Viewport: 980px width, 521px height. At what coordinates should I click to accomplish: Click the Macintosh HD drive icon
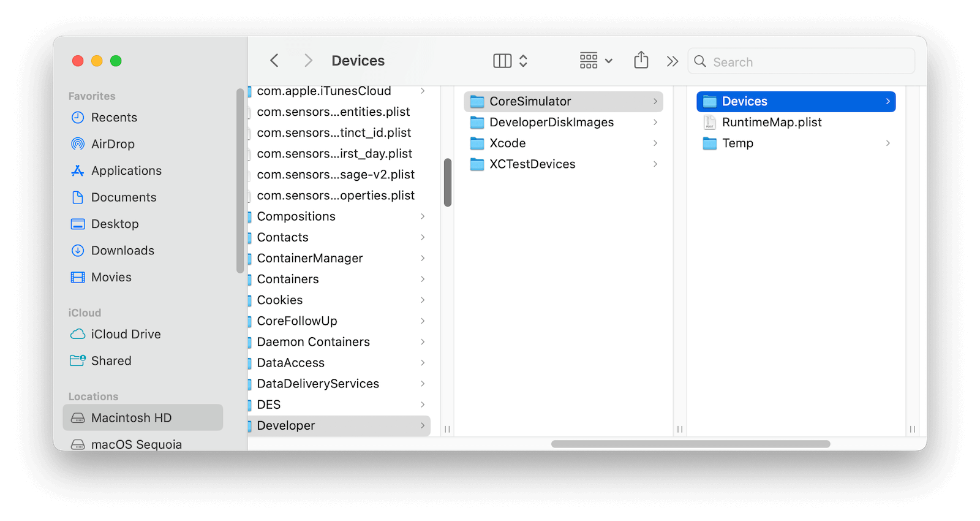coord(78,418)
